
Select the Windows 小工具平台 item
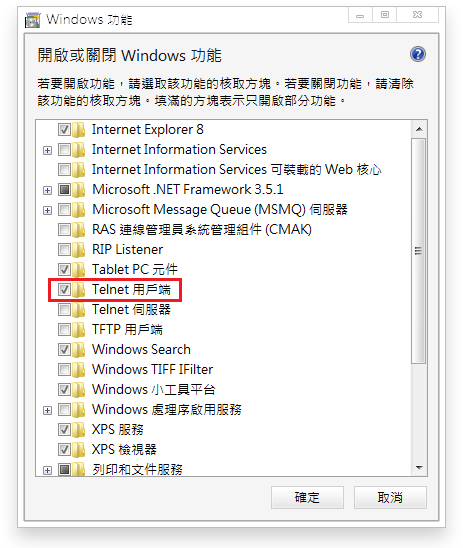[x=153, y=389]
